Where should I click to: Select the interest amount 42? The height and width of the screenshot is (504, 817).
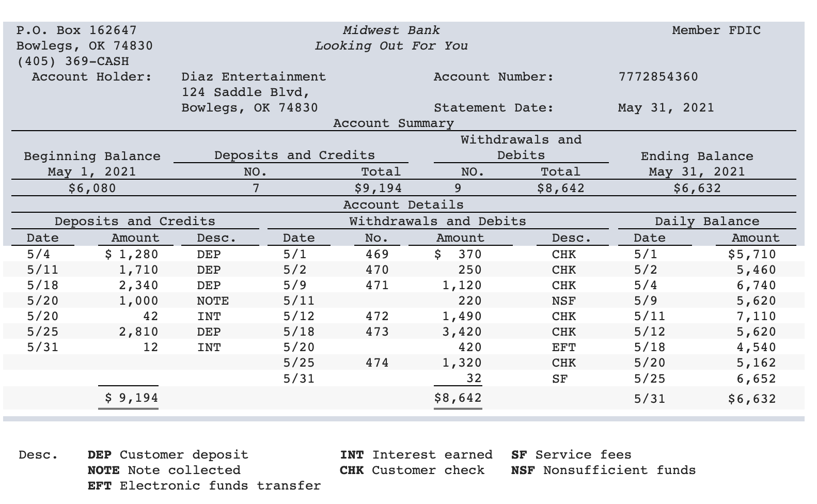(x=151, y=317)
